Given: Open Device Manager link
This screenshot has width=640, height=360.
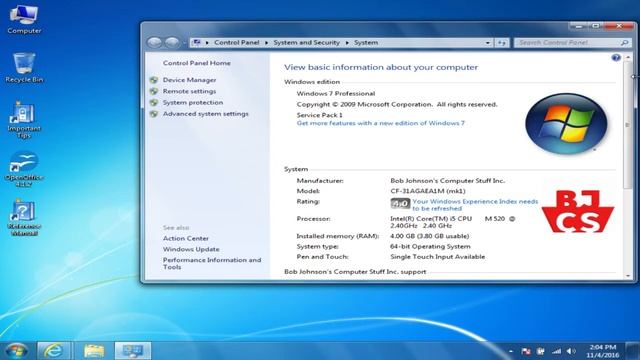Looking at the screenshot, I should click(x=189, y=80).
